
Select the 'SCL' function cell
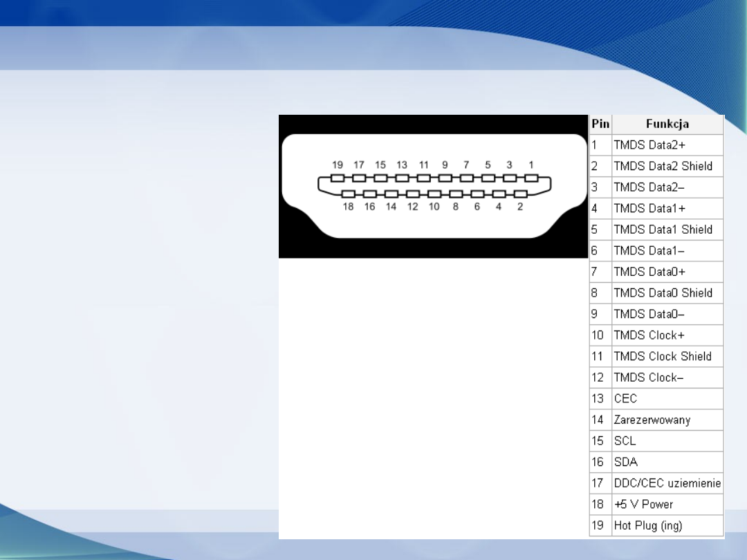(625, 441)
